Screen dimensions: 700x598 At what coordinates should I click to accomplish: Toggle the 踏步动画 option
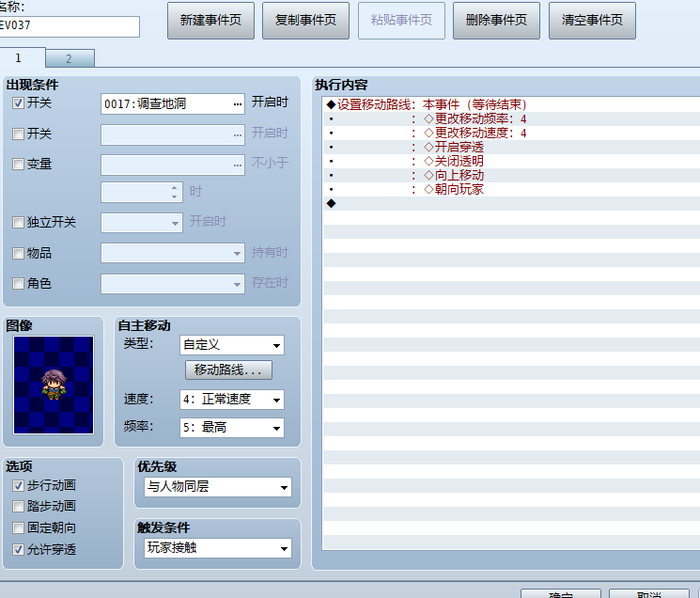[x=18, y=507]
